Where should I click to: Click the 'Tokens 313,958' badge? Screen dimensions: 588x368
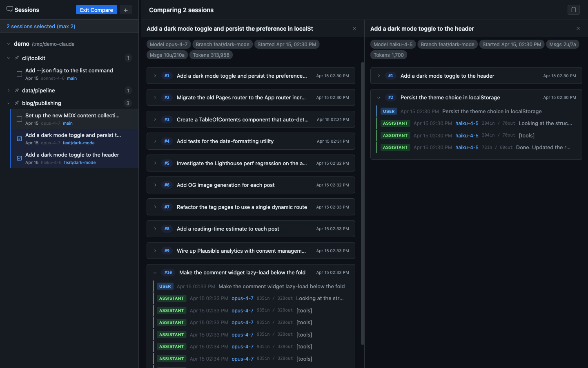211,55
